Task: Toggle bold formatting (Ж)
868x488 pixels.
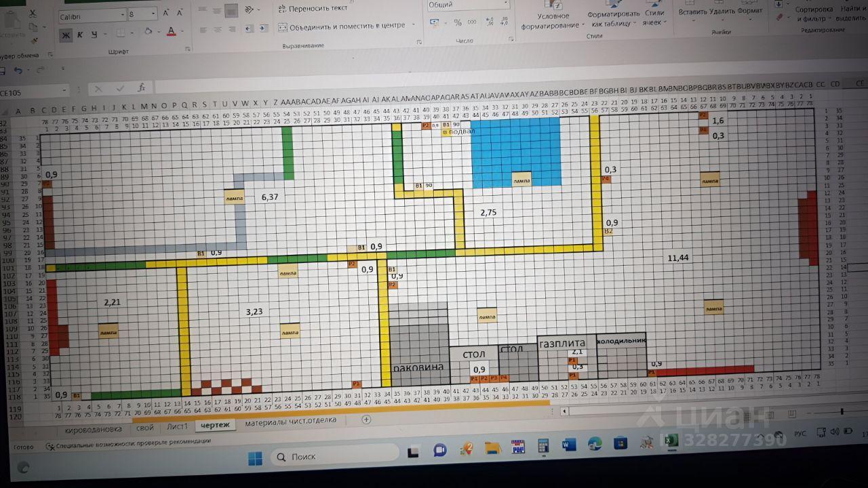Action: pyautogui.click(x=66, y=35)
